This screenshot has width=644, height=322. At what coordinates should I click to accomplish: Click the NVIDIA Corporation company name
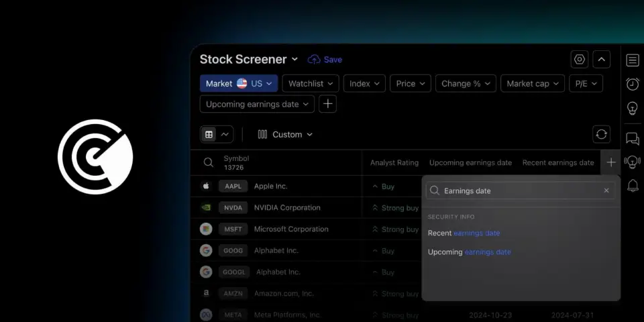[287, 207]
